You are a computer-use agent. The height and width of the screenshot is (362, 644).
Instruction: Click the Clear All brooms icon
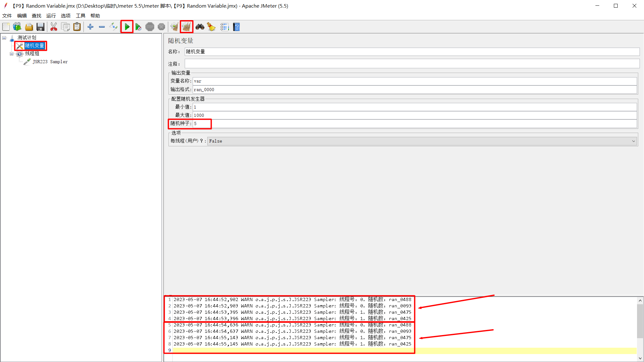tap(187, 27)
